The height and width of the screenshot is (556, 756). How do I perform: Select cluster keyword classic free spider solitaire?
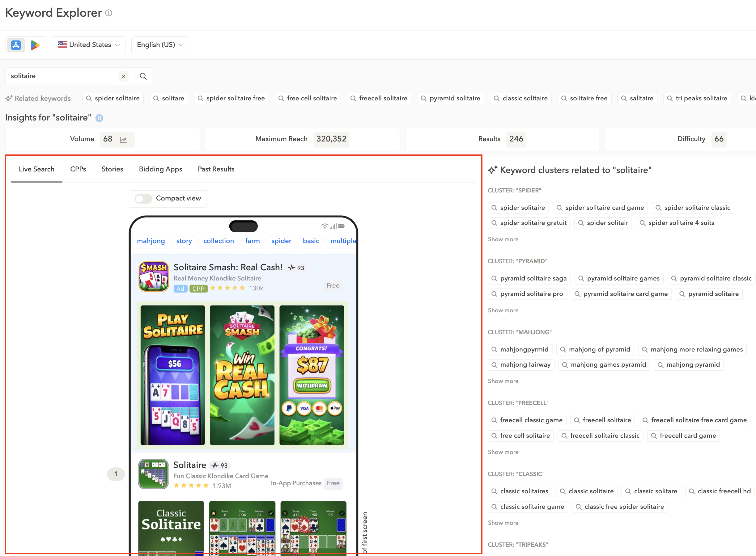pos(620,507)
